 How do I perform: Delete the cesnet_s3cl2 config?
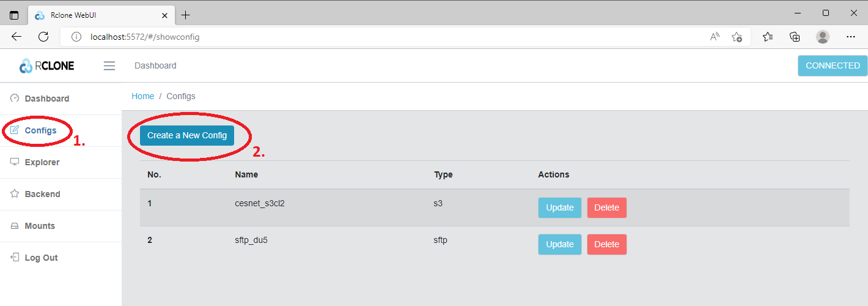[x=606, y=207]
